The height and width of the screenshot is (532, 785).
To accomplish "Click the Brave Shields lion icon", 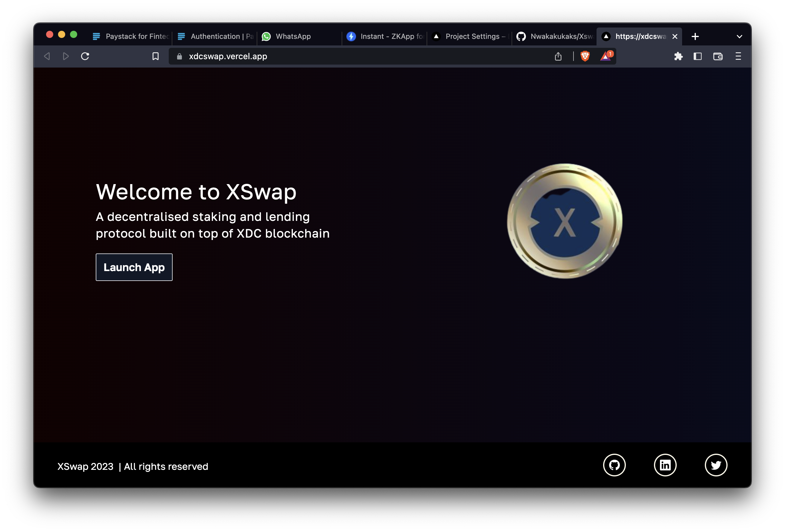I will [x=584, y=56].
